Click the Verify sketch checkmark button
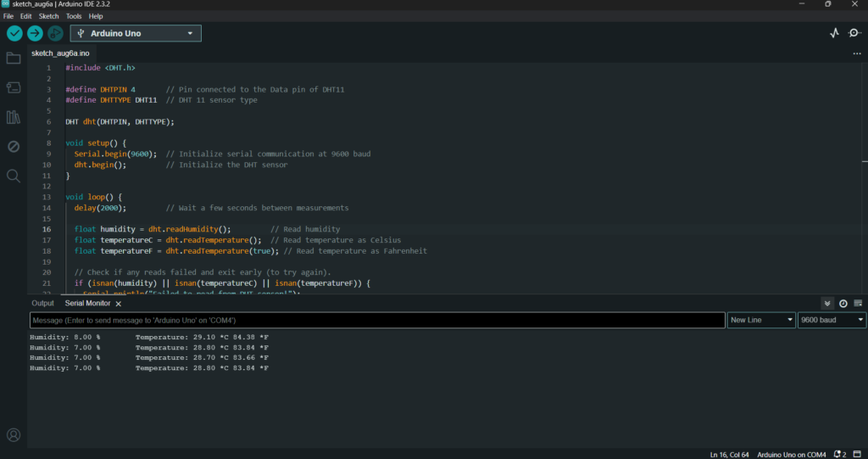 coord(14,33)
